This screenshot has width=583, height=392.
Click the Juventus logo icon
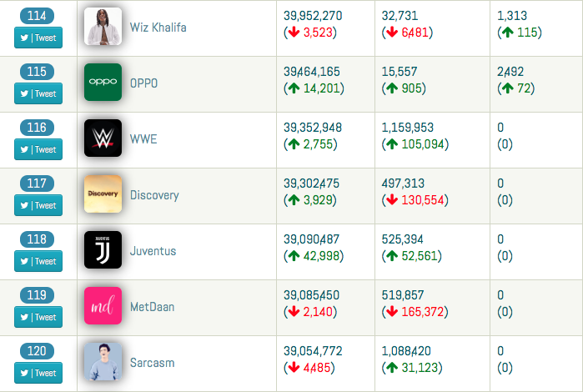tap(103, 250)
